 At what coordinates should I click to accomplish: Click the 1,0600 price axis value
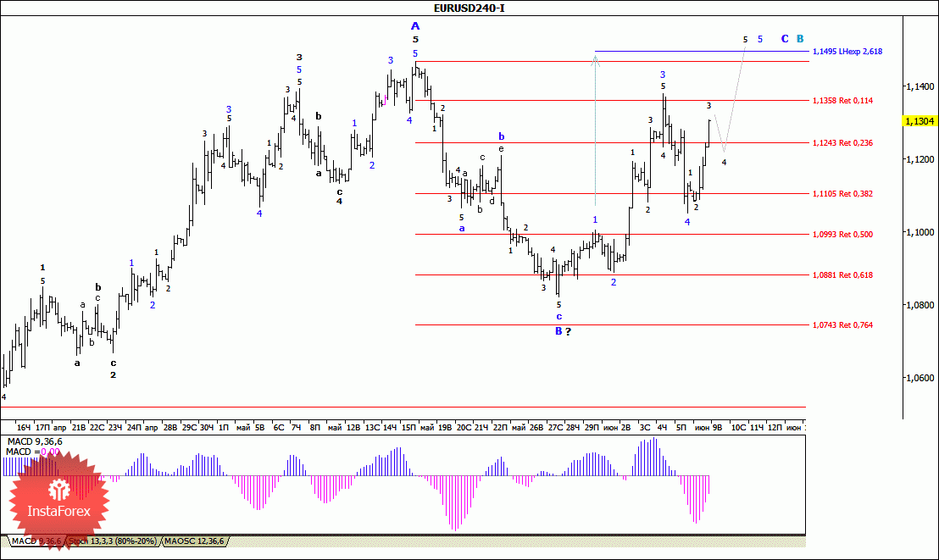click(x=920, y=378)
